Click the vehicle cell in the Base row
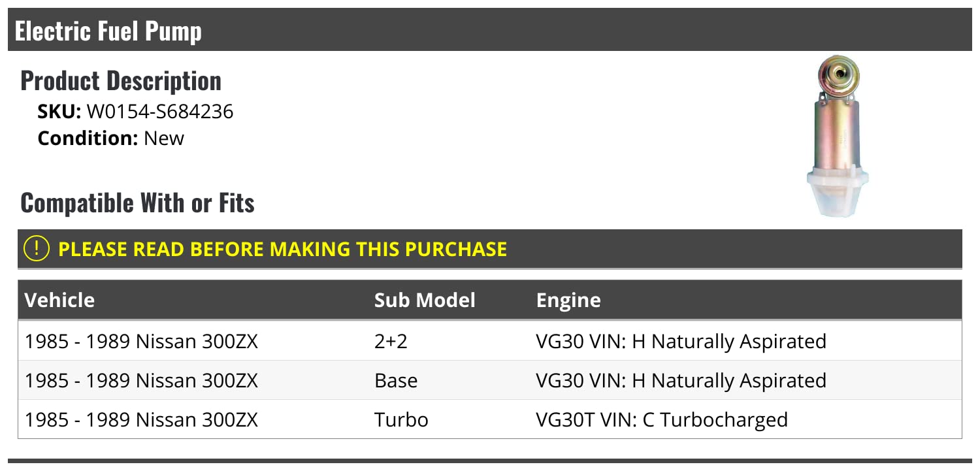The width and height of the screenshot is (980, 471). [141, 380]
